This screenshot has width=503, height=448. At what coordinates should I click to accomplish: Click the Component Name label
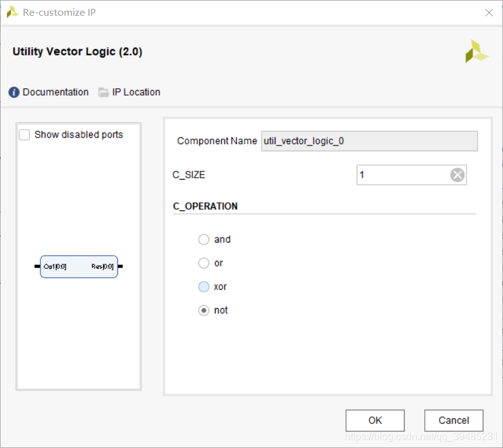click(x=217, y=141)
